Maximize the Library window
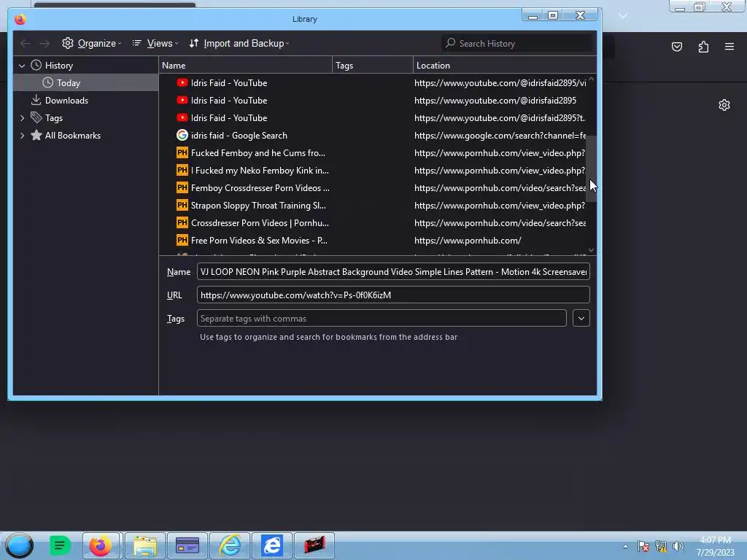This screenshot has width=747, height=560. 553,16
